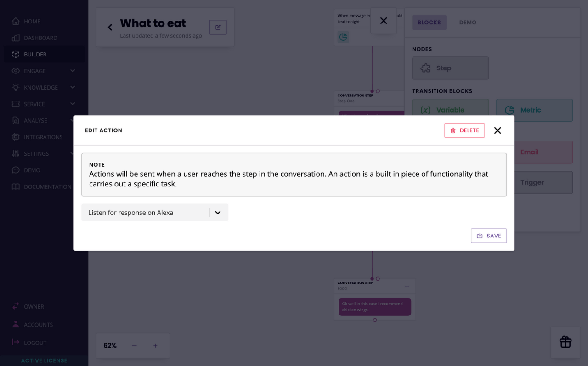
Task: Select the Step node in the Nodes panel
Action: coord(450,68)
